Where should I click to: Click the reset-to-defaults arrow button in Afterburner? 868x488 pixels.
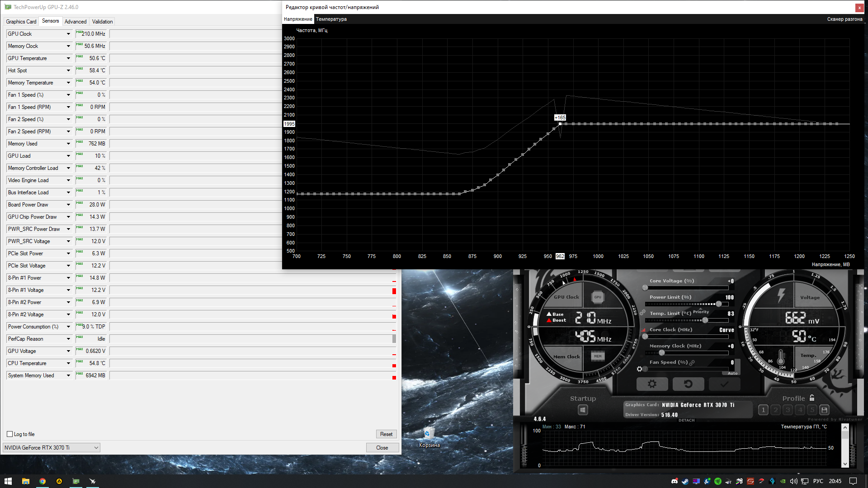pos(688,384)
